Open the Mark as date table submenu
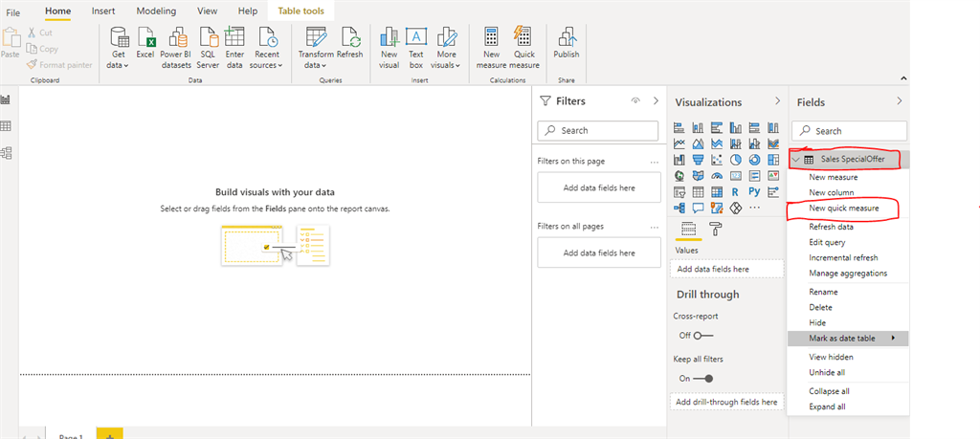 848,339
